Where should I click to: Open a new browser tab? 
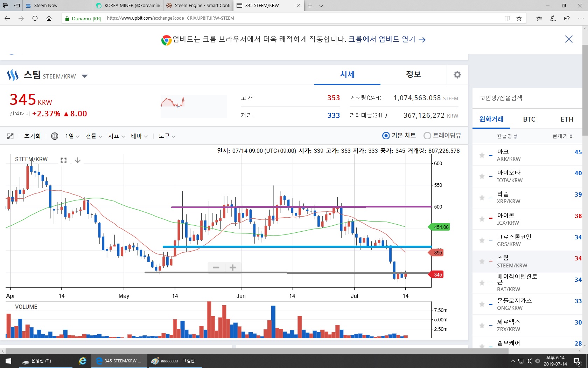310,6
